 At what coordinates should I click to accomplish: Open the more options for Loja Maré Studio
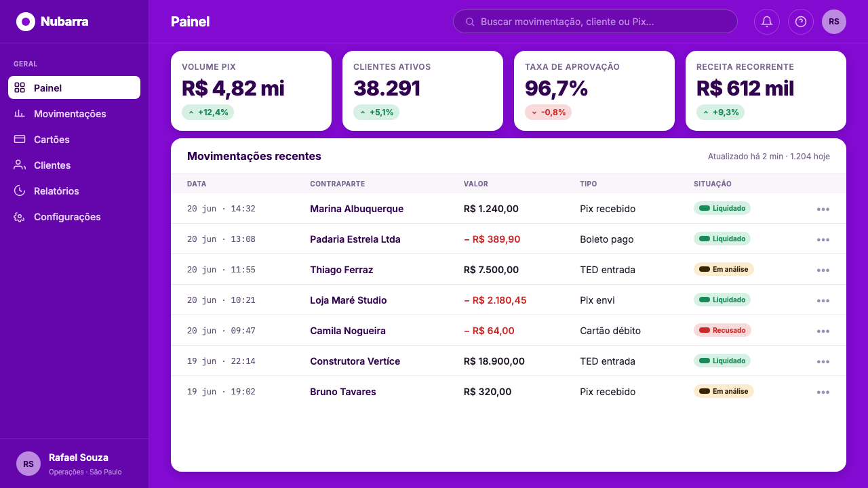click(823, 300)
